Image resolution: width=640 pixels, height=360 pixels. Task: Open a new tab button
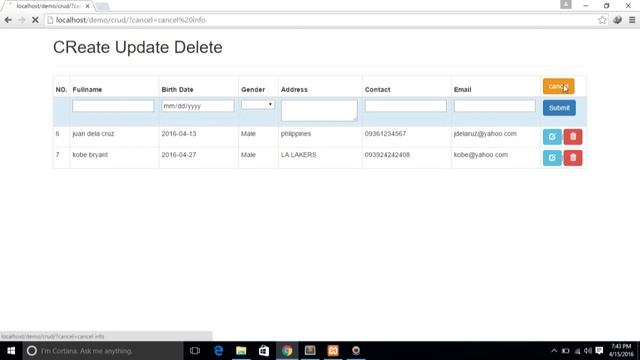(x=102, y=7)
